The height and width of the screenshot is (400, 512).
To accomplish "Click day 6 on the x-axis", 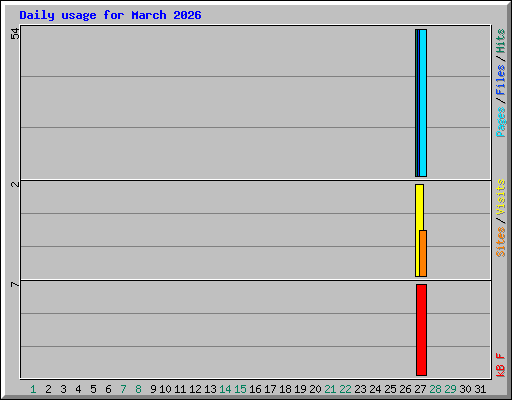I will pos(108,389).
